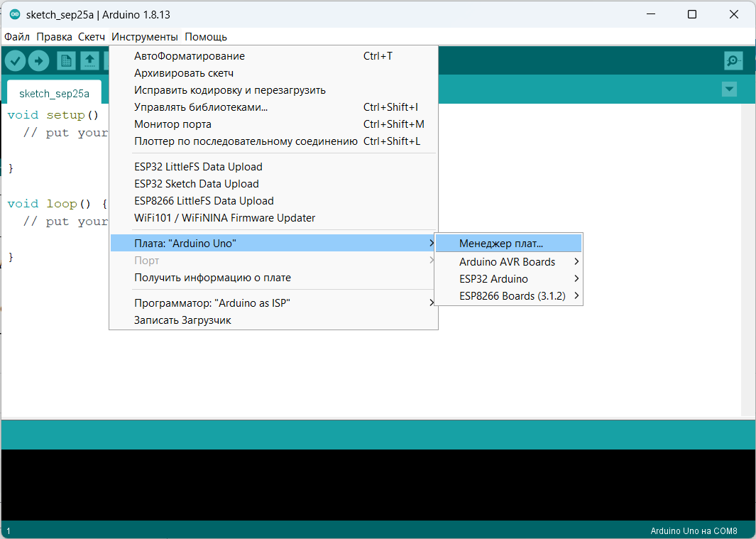Screen dimensions: 756x539
Task: Maximize the Arduino IDE window
Action: click(x=692, y=14)
